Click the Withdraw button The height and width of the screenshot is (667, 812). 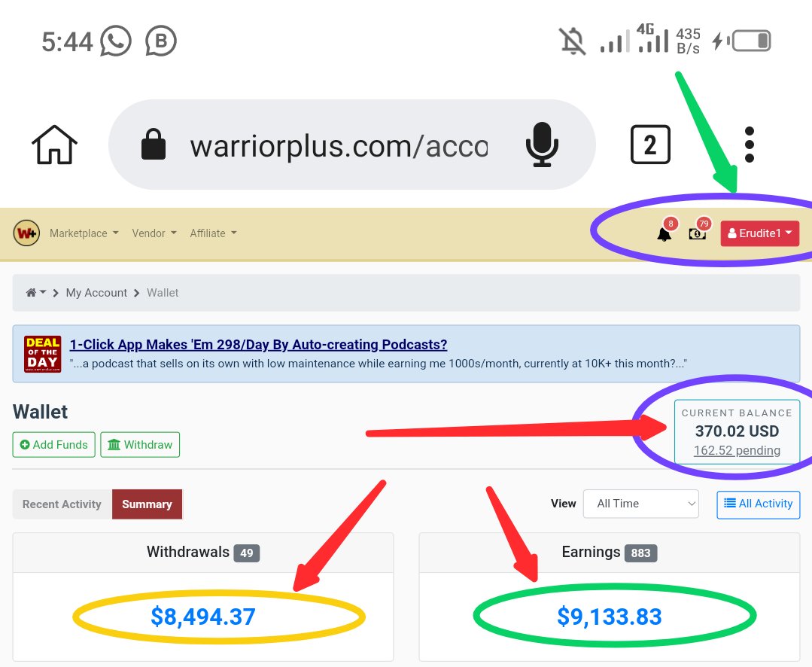click(140, 445)
